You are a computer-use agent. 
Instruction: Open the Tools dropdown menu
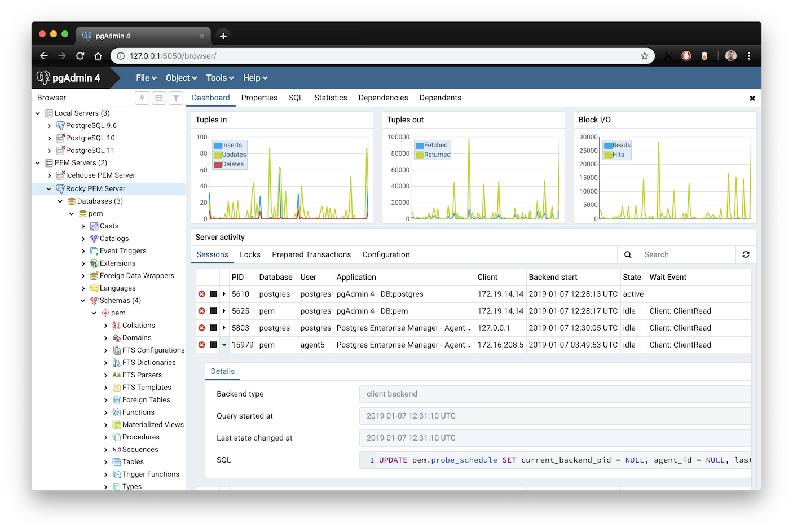coord(220,78)
